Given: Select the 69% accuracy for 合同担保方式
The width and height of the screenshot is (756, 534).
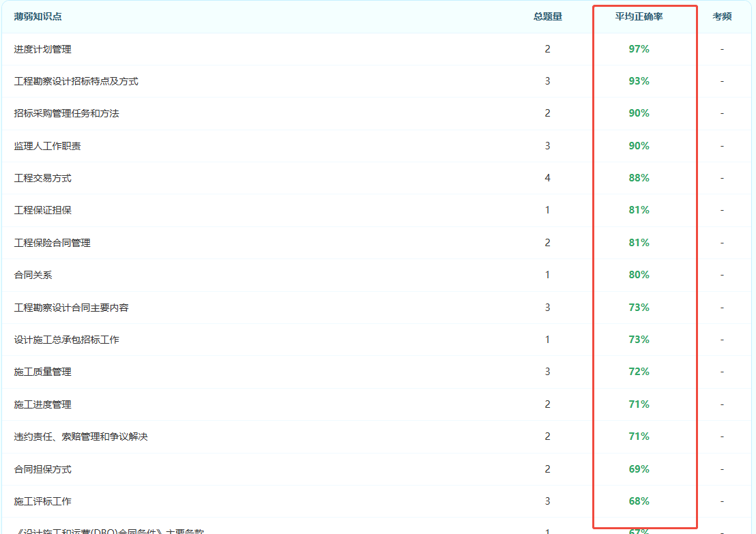Looking at the screenshot, I should pyautogui.click(x=639, y=469).
